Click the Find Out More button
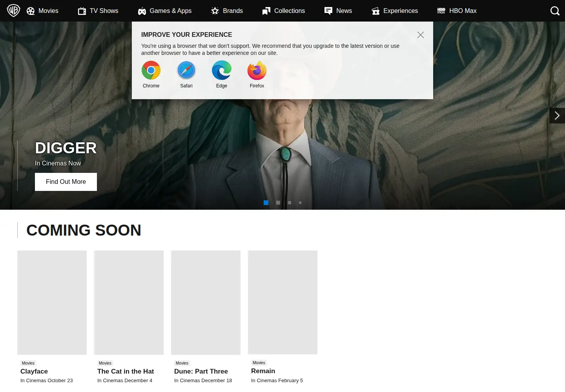This screenshot has width=565, height=392. tap(66, 182)
